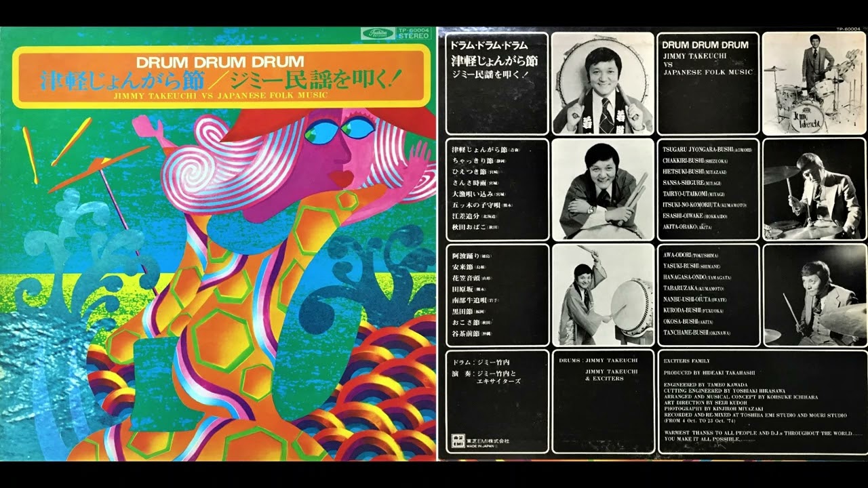Screen dimensions: 868x488
Task: Click the '安来節' track entry
Action: [x=462, y=267]
